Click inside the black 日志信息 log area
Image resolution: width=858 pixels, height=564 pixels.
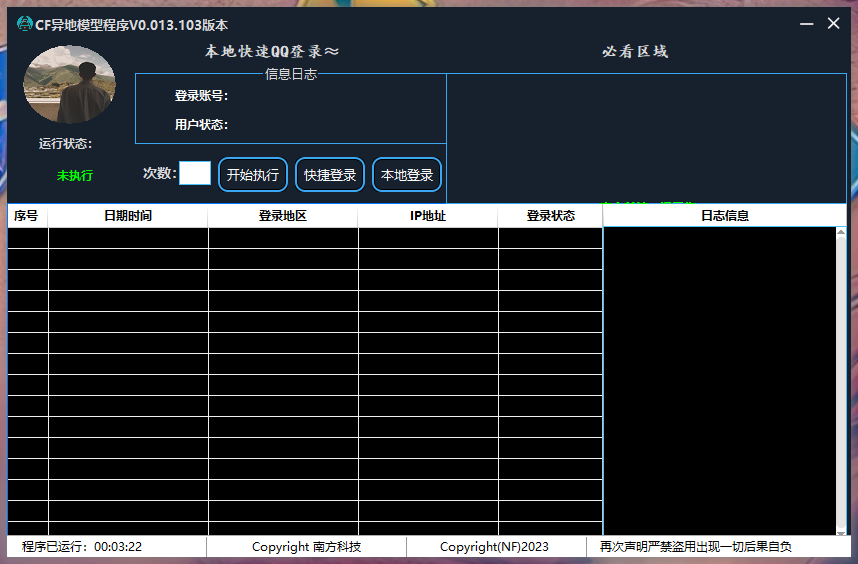coord(718,380)
